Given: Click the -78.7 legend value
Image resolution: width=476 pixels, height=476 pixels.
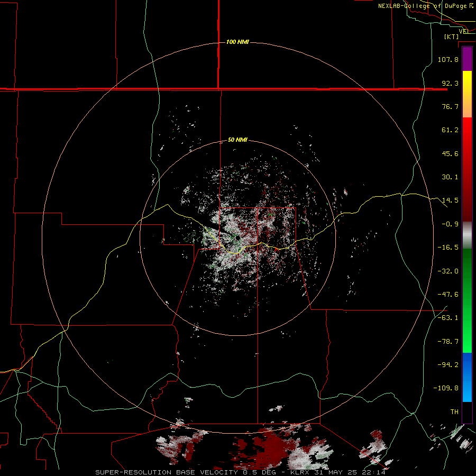Looking at the screenshot, I should coord(448,342).
